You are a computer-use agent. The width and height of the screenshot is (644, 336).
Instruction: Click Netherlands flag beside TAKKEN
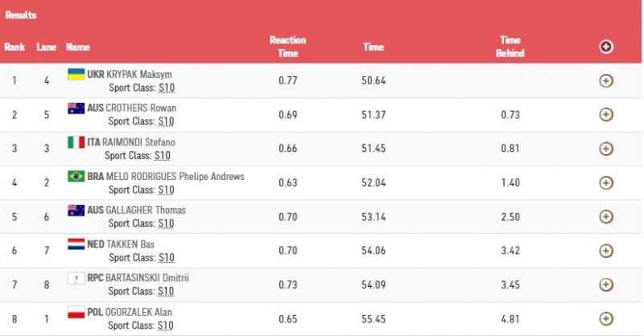[76, 244]
